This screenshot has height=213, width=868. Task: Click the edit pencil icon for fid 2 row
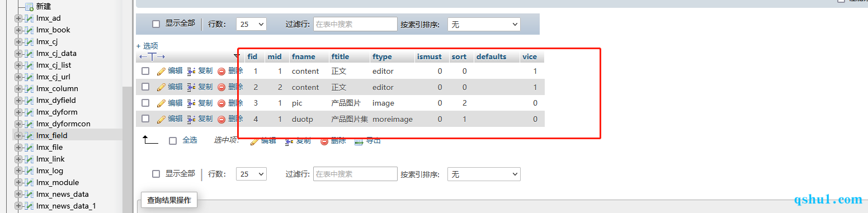pos(161,87)
